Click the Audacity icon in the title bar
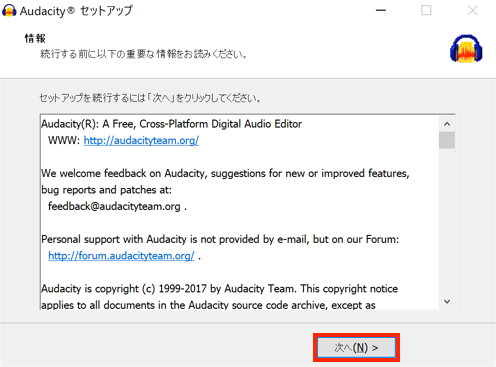This screenshot has height=367, width=496. (x=9, y=11)
